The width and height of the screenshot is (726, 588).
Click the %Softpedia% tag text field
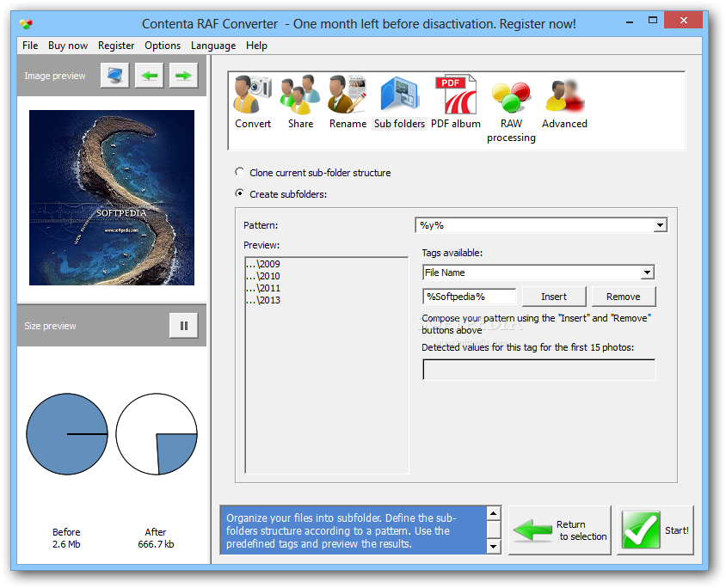tap(470, 297)
